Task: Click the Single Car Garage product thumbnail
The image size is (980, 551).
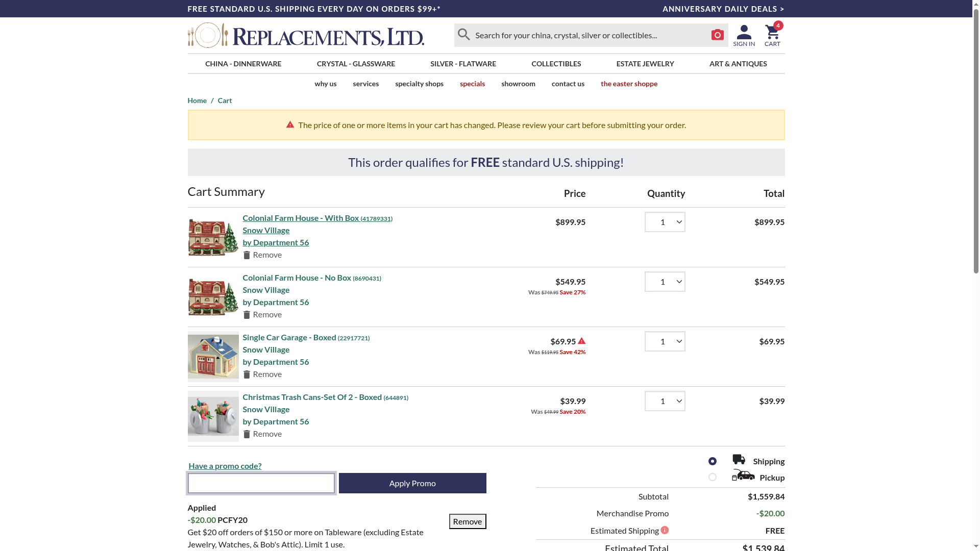Action: [213, 357]
